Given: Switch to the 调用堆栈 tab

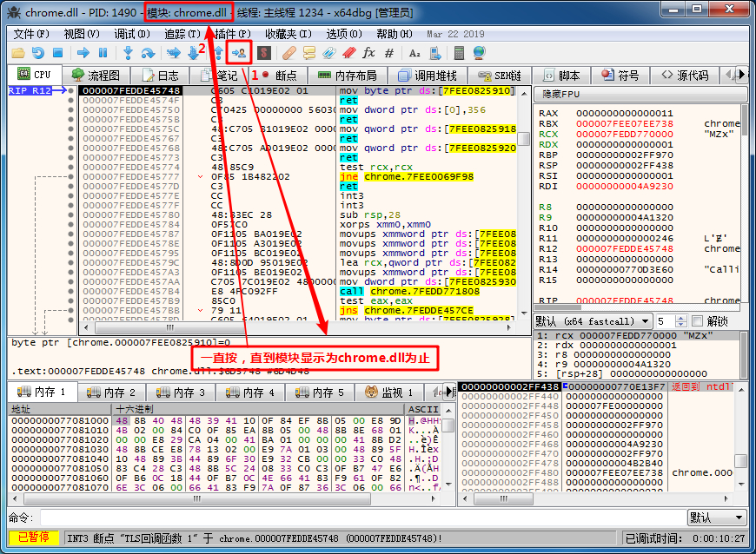Looking at the screenshot, I should [x=428, y=76].
